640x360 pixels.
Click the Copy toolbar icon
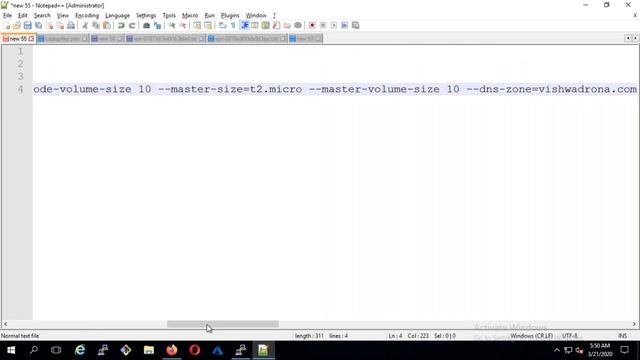tap(96, 25)
